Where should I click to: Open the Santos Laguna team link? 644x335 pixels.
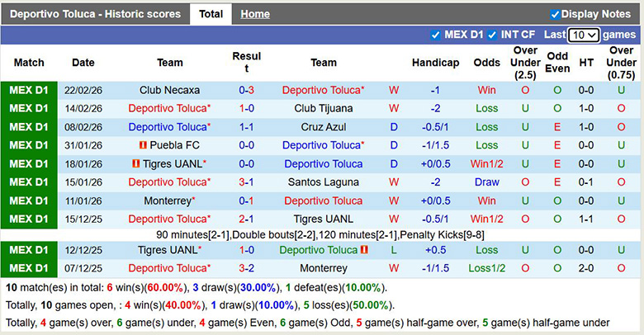click(x=324, y=182)
